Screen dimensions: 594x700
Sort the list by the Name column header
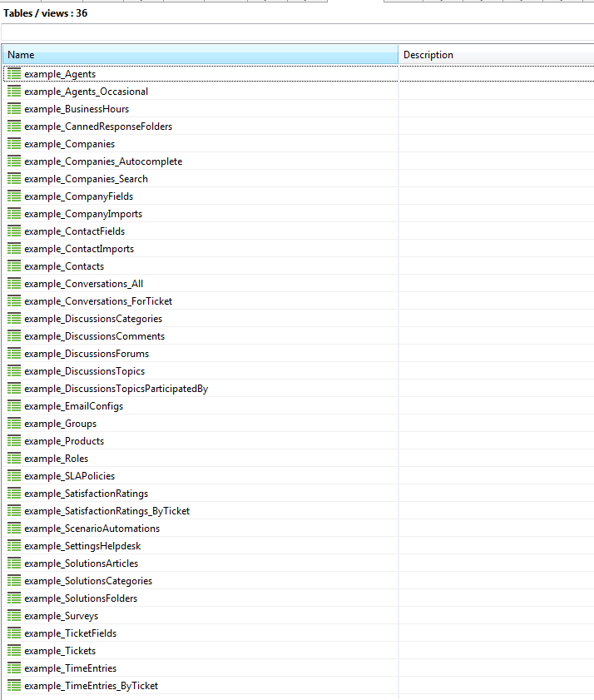click(x=200, y=55)
